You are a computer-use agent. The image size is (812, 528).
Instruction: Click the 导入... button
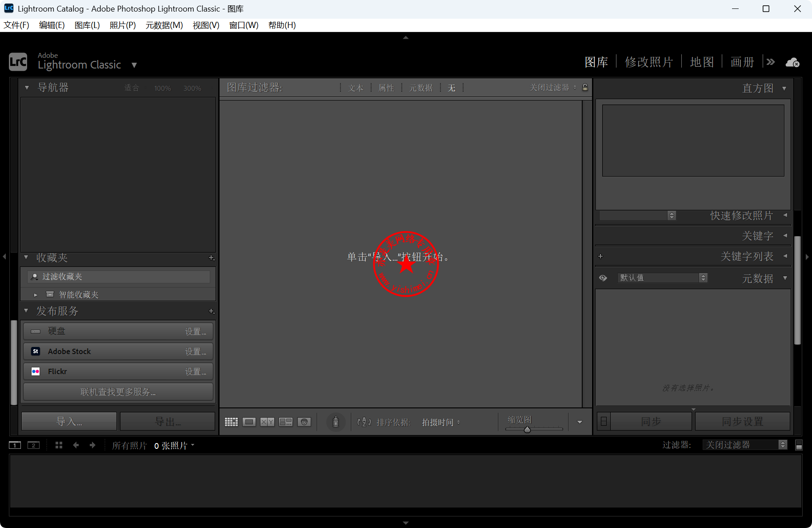[x=69, y=421]
